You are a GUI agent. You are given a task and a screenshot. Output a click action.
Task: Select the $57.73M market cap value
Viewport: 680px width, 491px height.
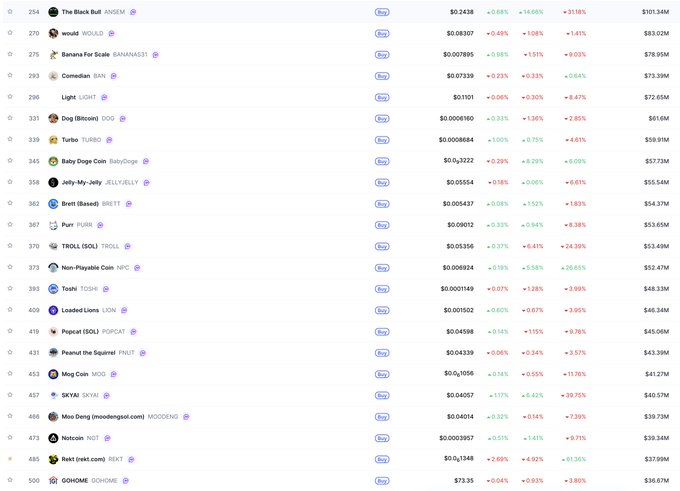[x=657, y=161]
